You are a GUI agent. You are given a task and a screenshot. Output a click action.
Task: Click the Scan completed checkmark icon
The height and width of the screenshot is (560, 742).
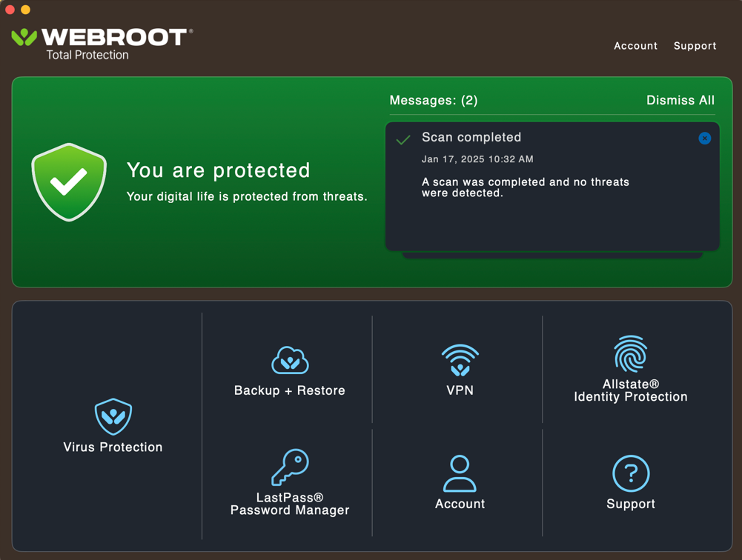(403, 139)
